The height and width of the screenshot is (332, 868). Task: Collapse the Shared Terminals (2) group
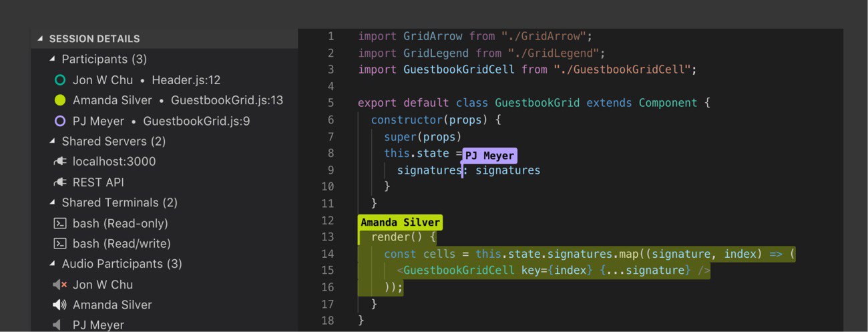tap(53, 202)
